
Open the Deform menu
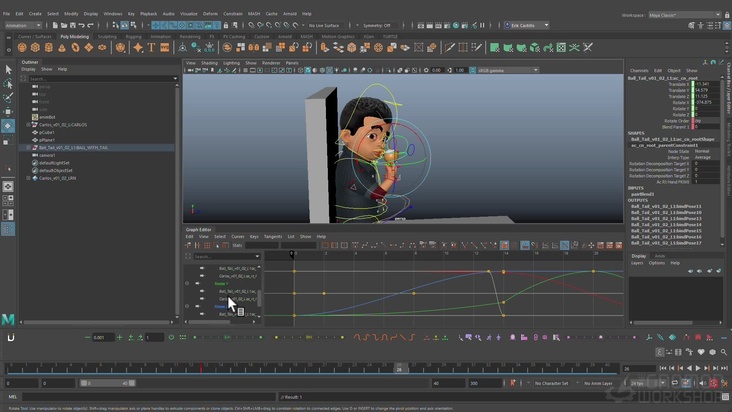[x=210, y=14]
